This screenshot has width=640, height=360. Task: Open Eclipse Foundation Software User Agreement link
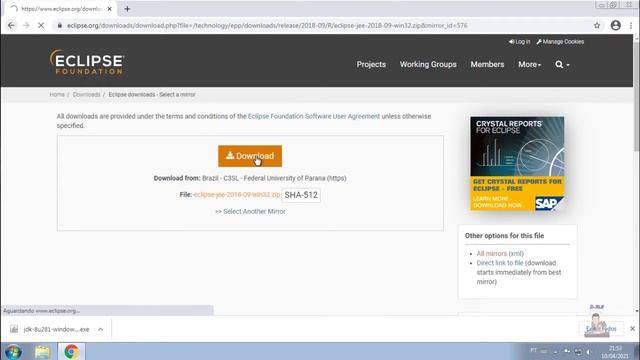tap(313, 116)
